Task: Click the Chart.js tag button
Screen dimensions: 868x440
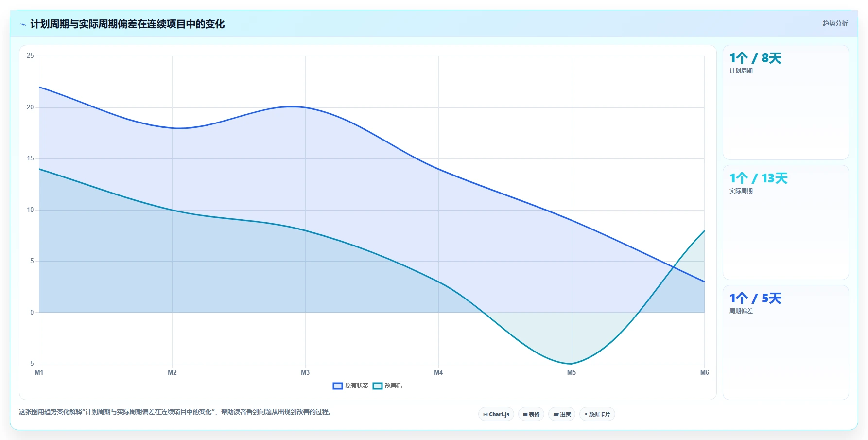Action: [496, 414]
